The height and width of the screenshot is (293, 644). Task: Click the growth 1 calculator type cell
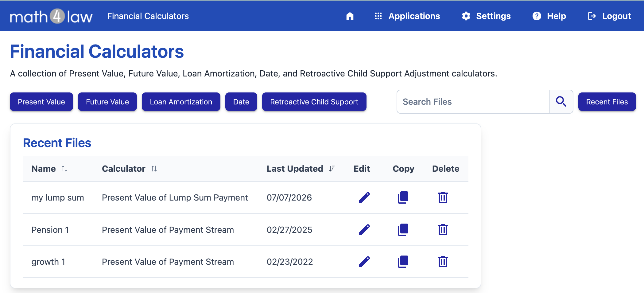[x=168, y=262]
